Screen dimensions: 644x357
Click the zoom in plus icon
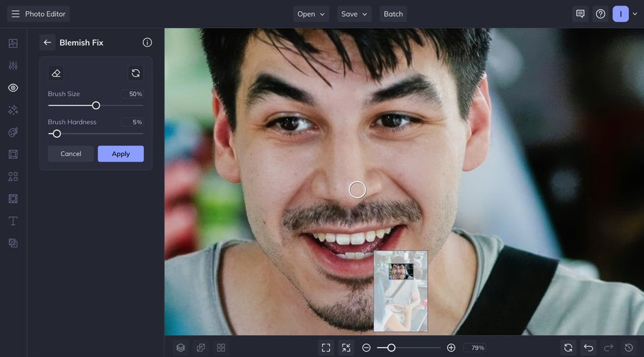click(451, 347)
